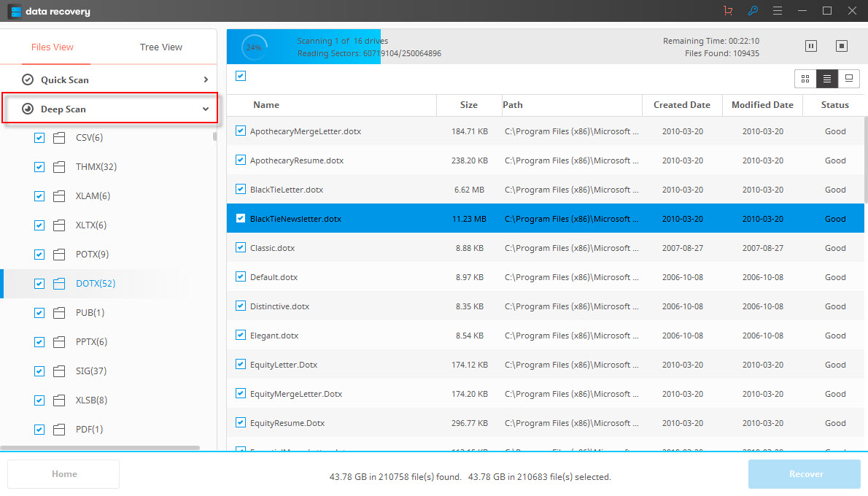
Task: Uncheck the CSV(6) category checkbox
Action: click(39, 138)
